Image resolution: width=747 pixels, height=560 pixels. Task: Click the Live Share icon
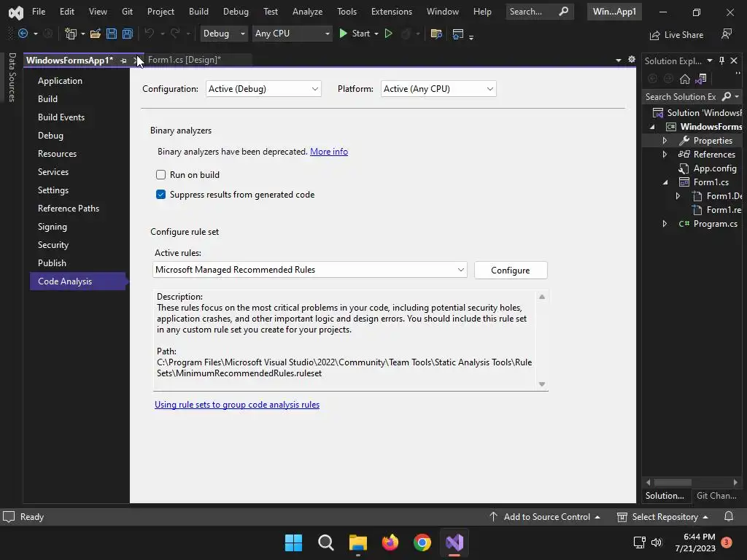click(x=654, y=35)
